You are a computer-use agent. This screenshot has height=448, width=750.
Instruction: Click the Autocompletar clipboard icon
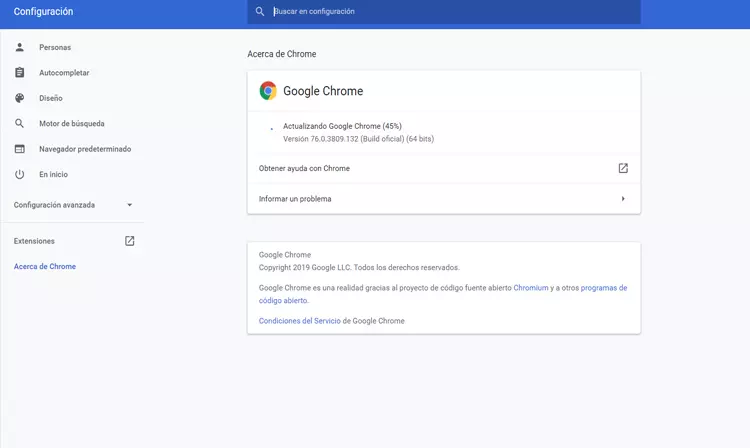pos(19,73)
